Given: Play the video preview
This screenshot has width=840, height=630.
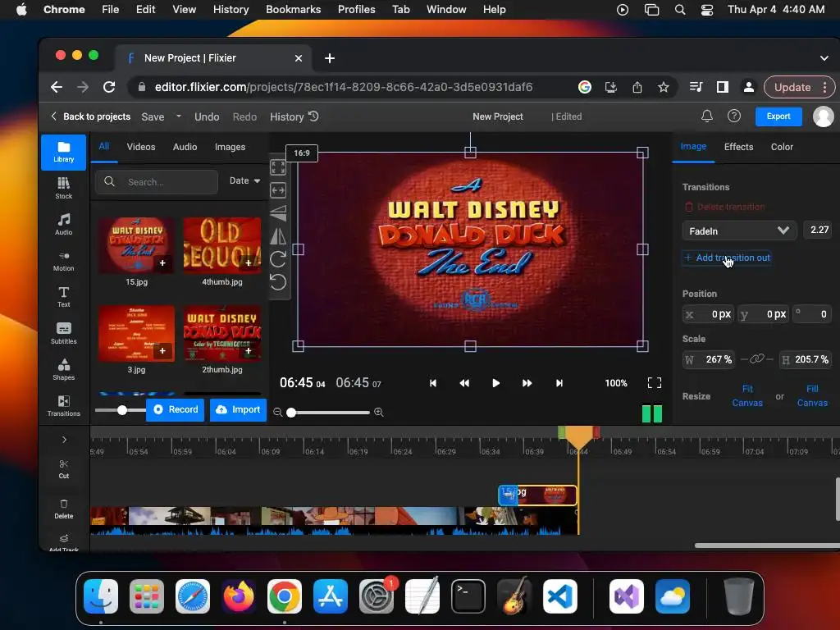Looking at the screenshot, I should tap(495, 383).
